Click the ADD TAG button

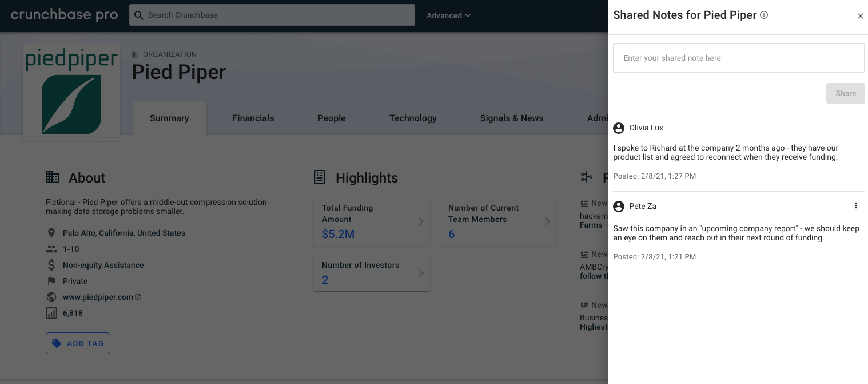click(x=78, y=343)
